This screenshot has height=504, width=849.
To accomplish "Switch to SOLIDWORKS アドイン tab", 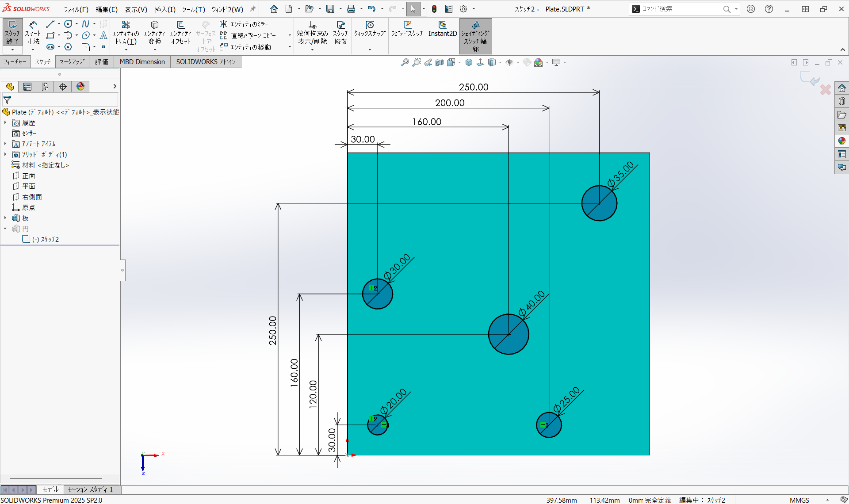I will click(x=206, y=61).
